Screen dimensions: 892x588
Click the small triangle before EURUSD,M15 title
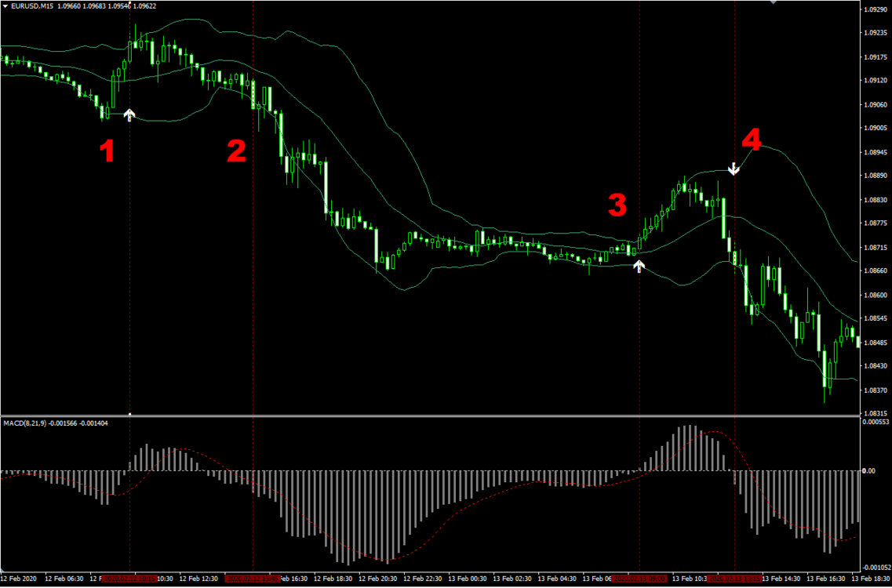tap(5, 6)
